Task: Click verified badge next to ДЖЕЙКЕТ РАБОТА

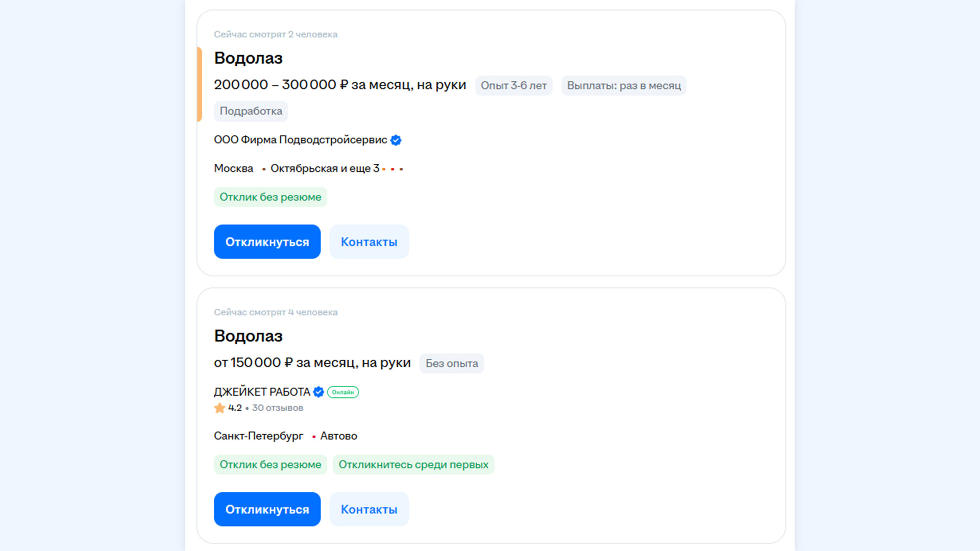Action: coord(318,392)
